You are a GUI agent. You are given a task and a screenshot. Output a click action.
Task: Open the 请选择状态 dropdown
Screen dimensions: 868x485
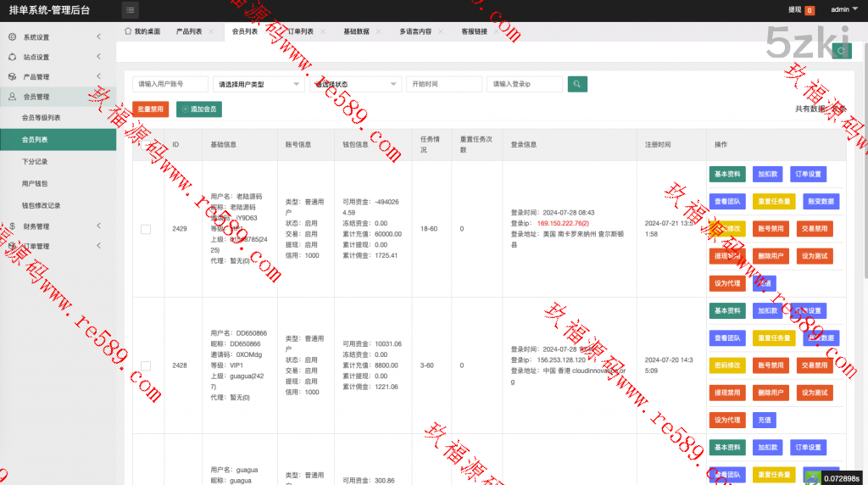(356, 84)
